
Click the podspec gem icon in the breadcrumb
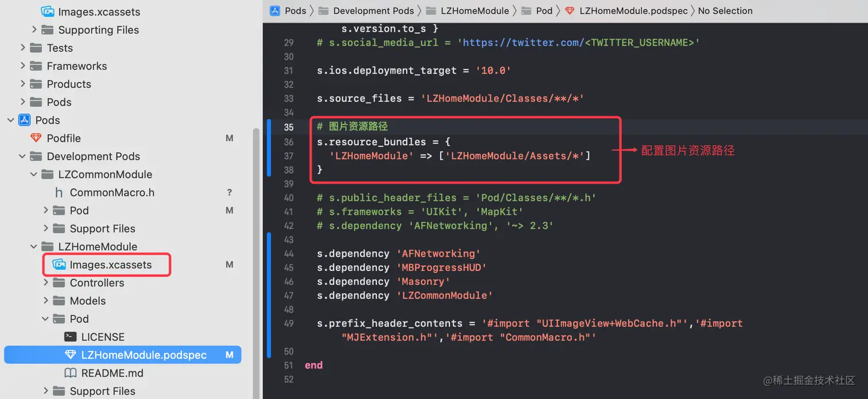pos(569,10)
